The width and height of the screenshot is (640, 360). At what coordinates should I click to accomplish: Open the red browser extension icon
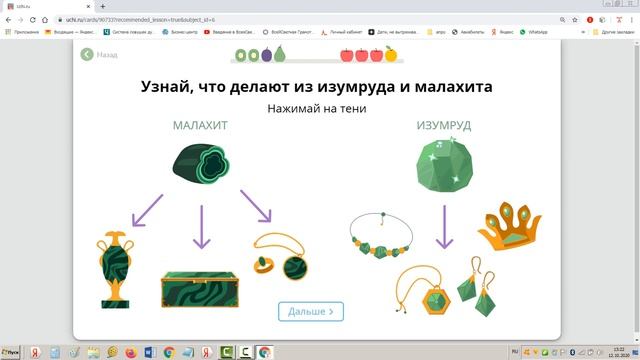pos(590,20)
